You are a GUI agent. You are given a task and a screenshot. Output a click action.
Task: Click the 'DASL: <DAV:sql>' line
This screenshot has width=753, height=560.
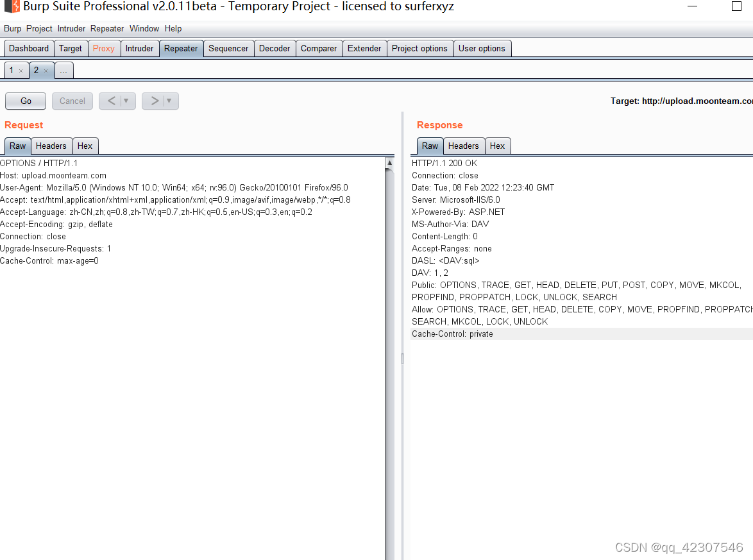pyautogui.click(x=446, y=261)
